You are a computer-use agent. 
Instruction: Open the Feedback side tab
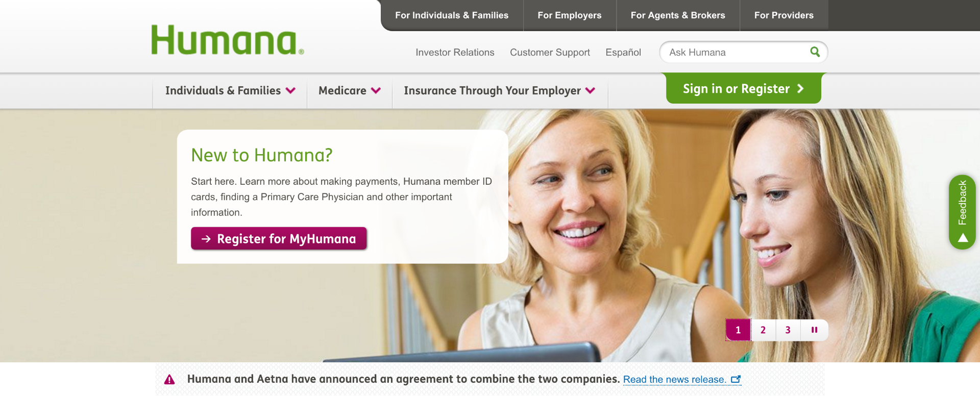[x=962, y=212]
